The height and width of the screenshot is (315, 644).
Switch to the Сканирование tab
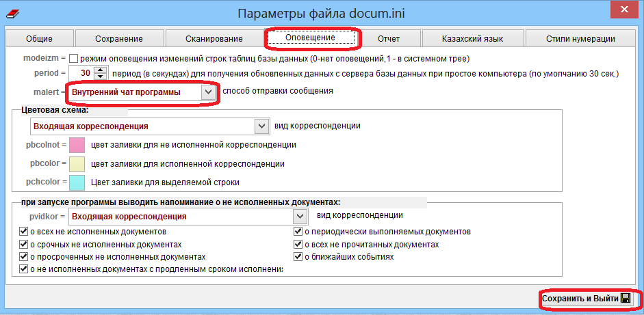point(214,38)
